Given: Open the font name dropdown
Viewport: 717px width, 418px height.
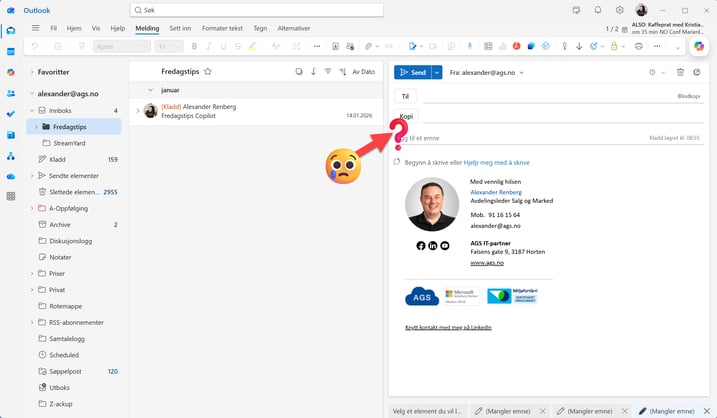Looking at the screenshot, I should pyautogui.click(x=122, y=46).
